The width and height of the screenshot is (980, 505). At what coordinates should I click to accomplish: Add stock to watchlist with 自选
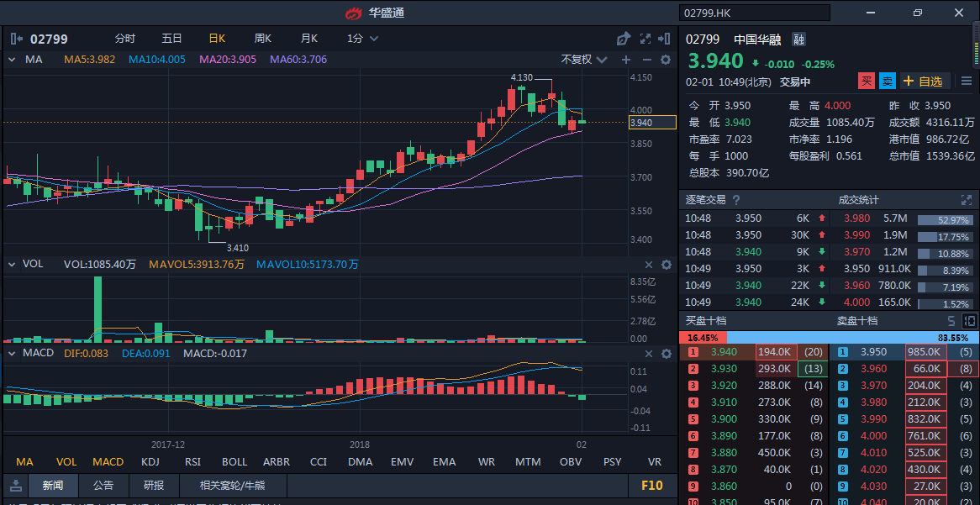click(x=924, y=81)
